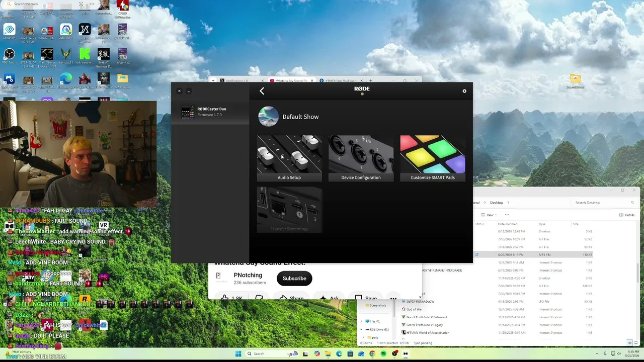Screen dimensions: 644x362
Task: Sort files by Status column
Action: pyautogui.click(x=479, y=224)
